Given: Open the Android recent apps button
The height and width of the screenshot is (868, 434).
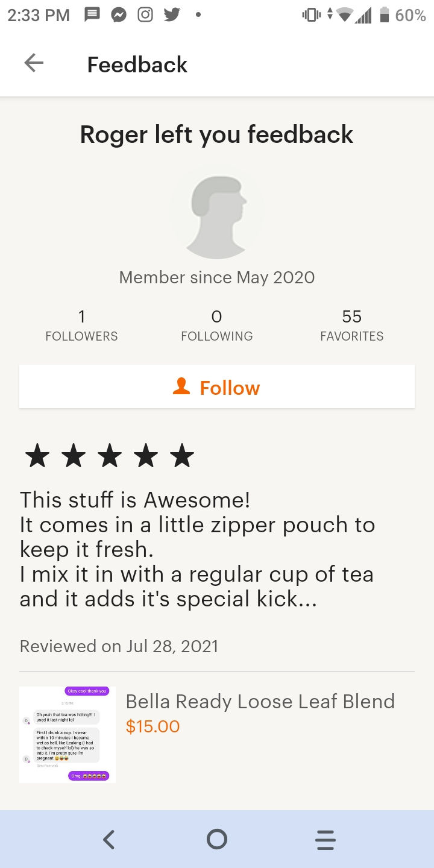Looking at the screenshot, I should [x=325, y=839].
